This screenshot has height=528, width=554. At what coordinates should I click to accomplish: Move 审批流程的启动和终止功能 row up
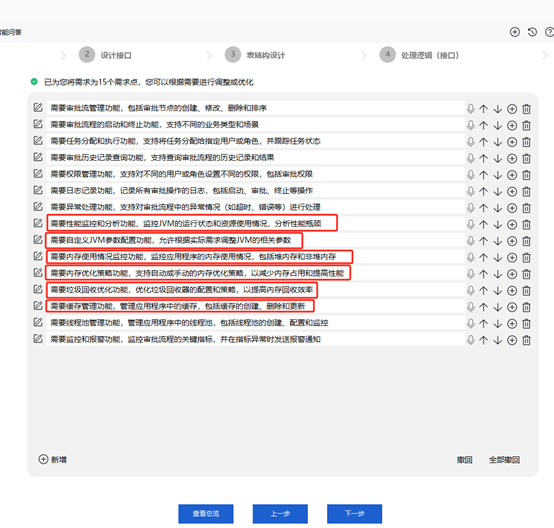(483, 125)
